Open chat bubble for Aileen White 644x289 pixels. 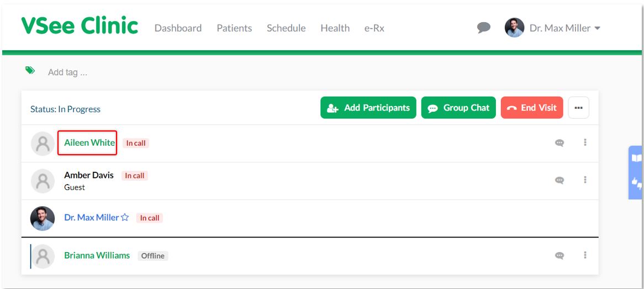559,143
